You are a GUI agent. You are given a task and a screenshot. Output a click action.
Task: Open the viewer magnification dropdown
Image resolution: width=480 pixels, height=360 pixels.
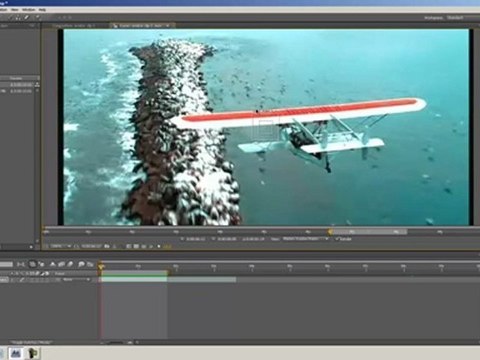60,246
